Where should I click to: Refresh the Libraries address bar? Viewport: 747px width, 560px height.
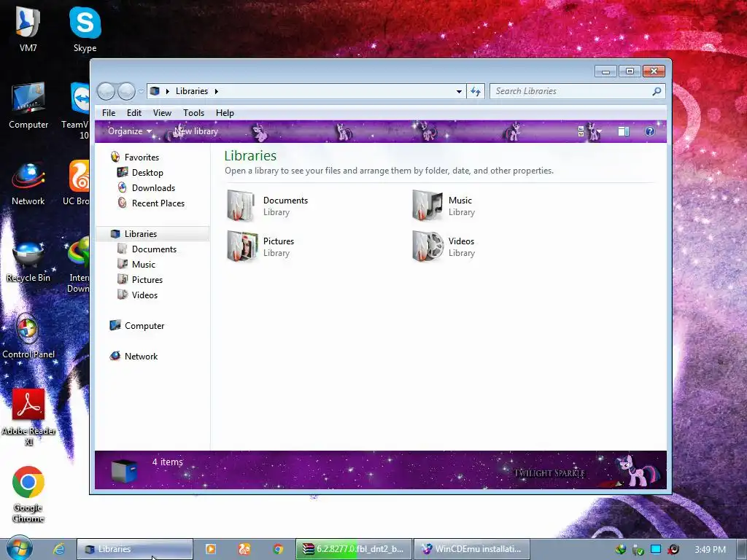coord(476,91)
